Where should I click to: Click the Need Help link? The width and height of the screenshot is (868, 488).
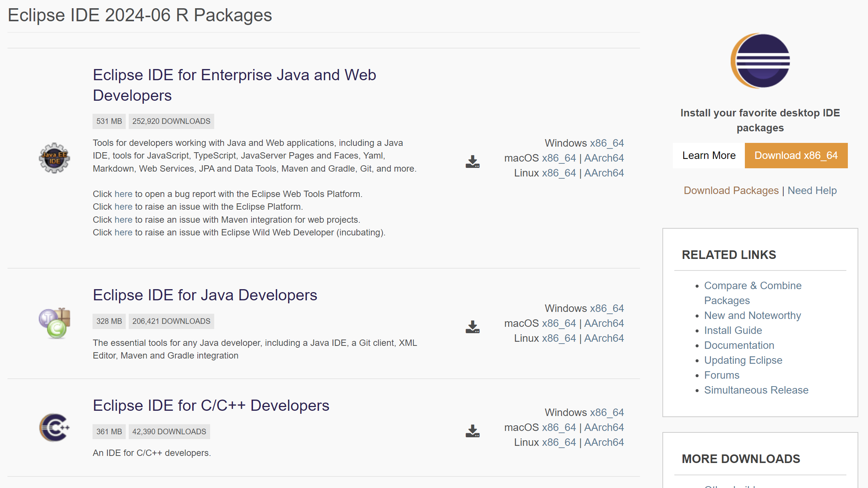[x=812, y=191]
